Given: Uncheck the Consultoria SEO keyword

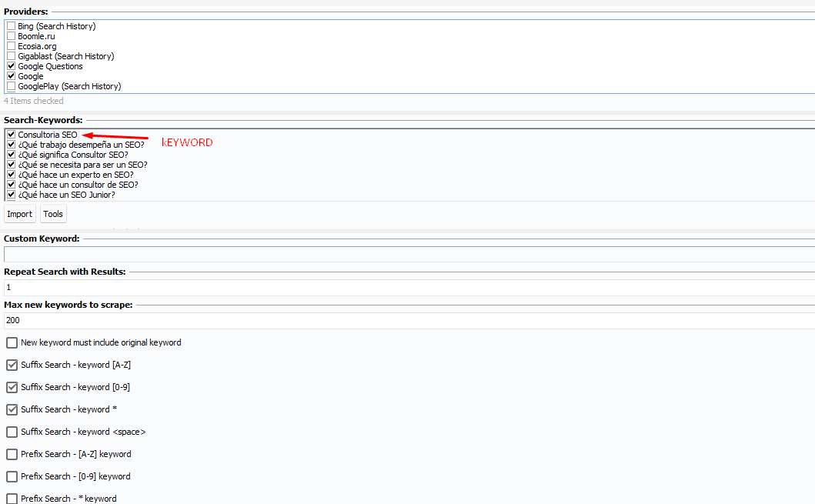Looking at the screenshot, I should click(11, 135).
